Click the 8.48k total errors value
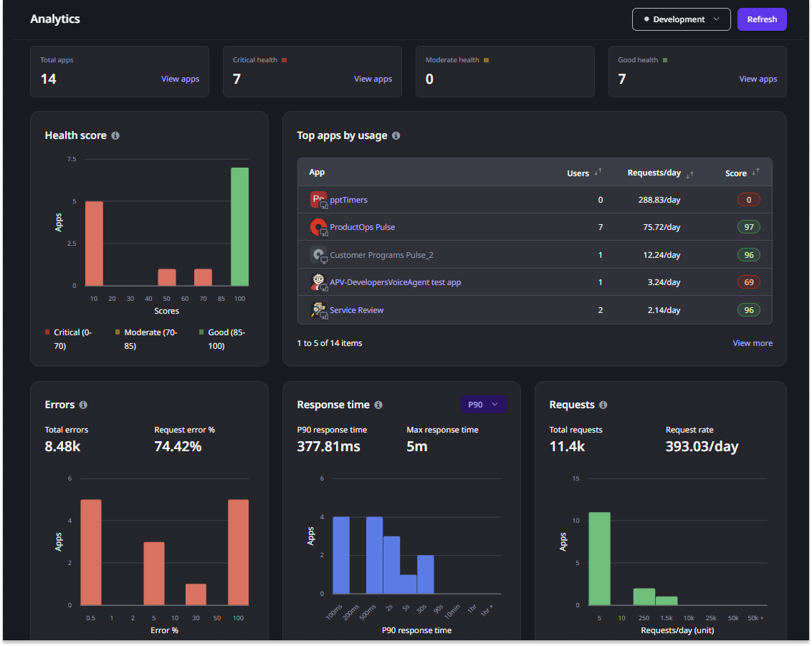 62,446
